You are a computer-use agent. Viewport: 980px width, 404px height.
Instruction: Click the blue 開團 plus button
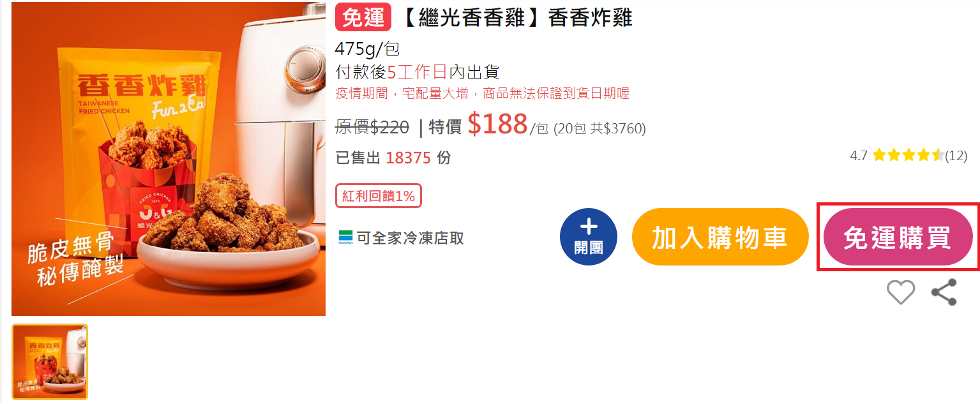click(x=589, y=237)
